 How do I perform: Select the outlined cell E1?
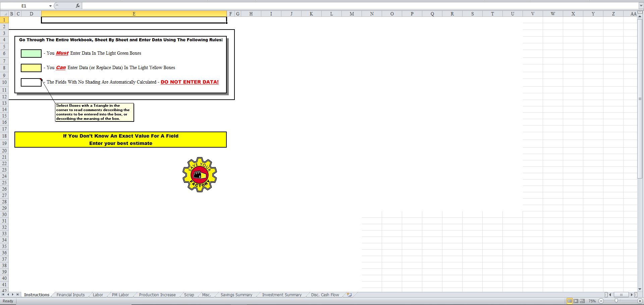tap(134, 20)
